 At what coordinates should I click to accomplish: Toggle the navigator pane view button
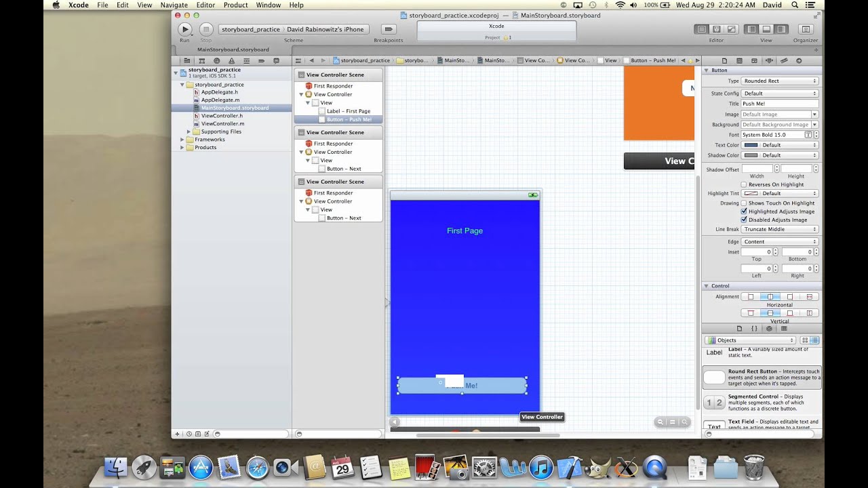pos(751,29)
